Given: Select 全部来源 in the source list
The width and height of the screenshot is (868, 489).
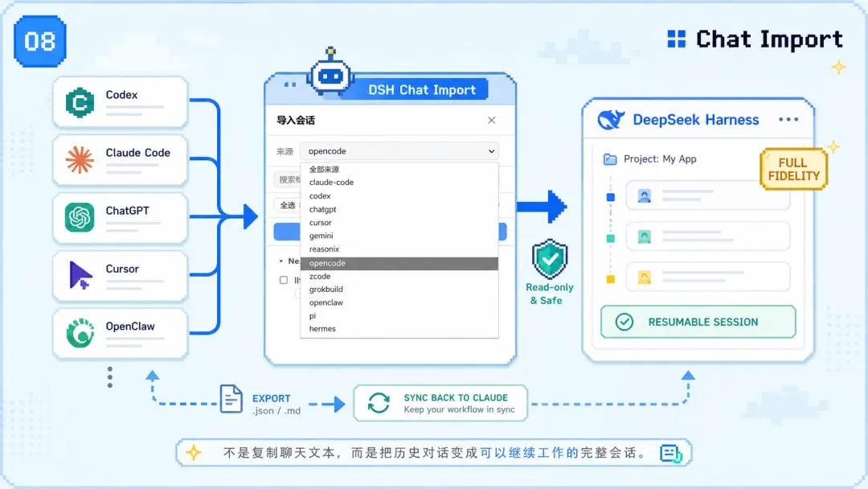Looking at the screenshot, I should 399,170.
